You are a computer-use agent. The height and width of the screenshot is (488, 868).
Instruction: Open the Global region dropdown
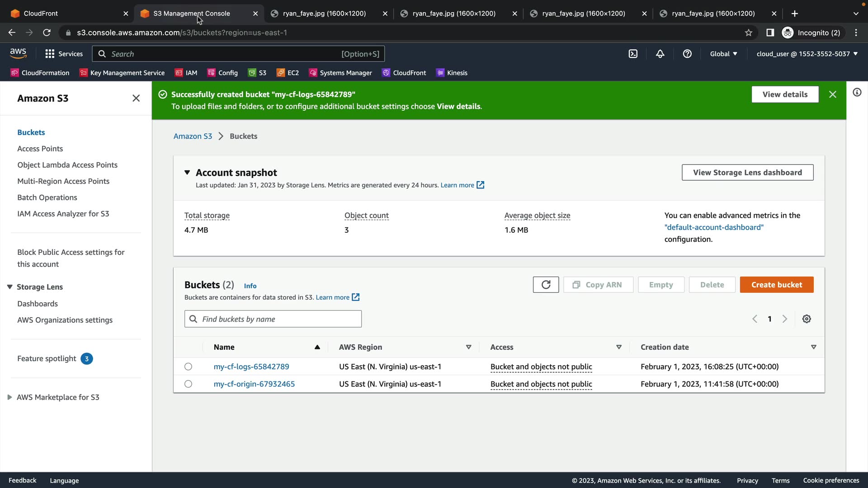click(x=723, y=54)
